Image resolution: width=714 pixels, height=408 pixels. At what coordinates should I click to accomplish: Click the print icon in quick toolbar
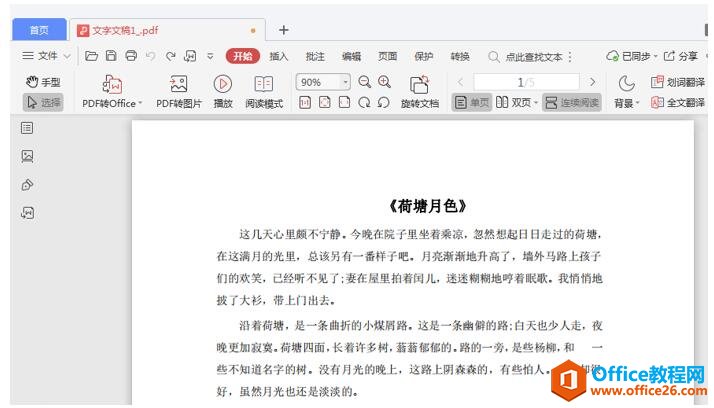[x=130, y=57]
